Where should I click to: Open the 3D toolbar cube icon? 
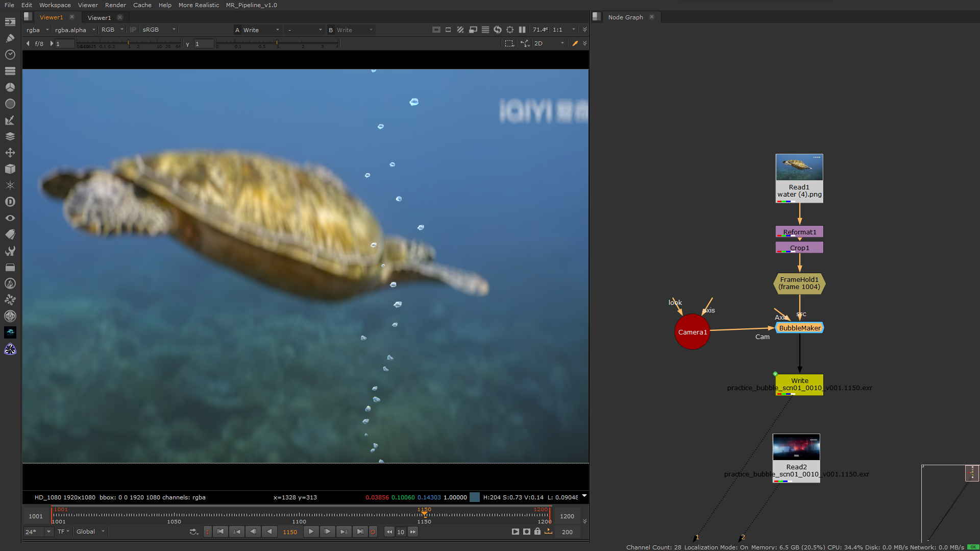coord(10,169)
